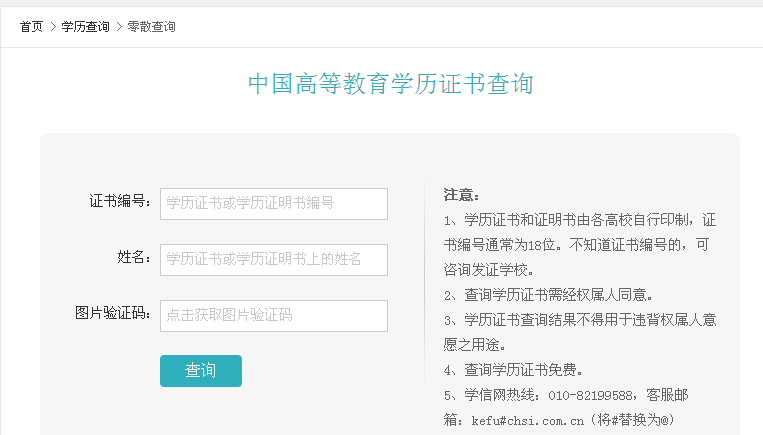
Task: Click the 图片验证码 field label
Action: [x=113, y=313]
